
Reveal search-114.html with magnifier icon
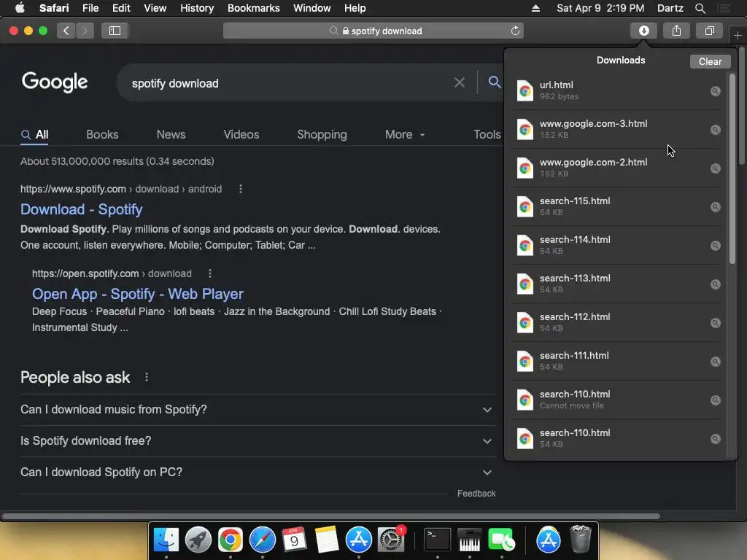tap(716, 245)
